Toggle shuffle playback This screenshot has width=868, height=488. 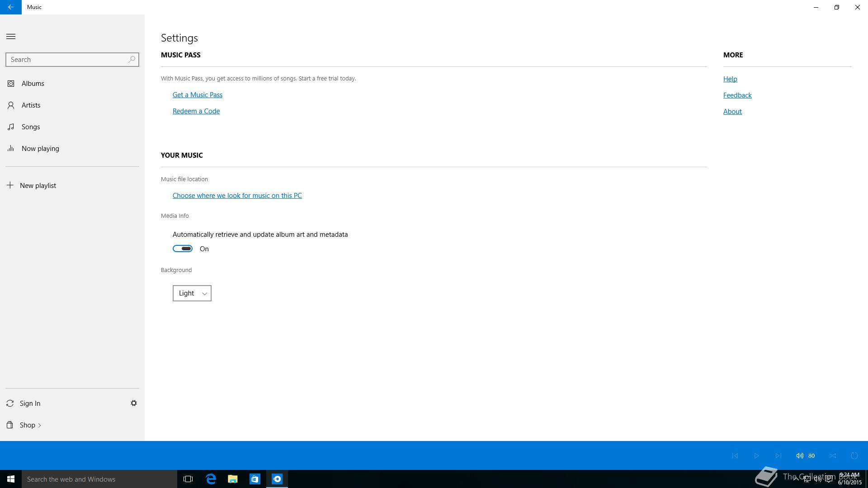(833, 455)
